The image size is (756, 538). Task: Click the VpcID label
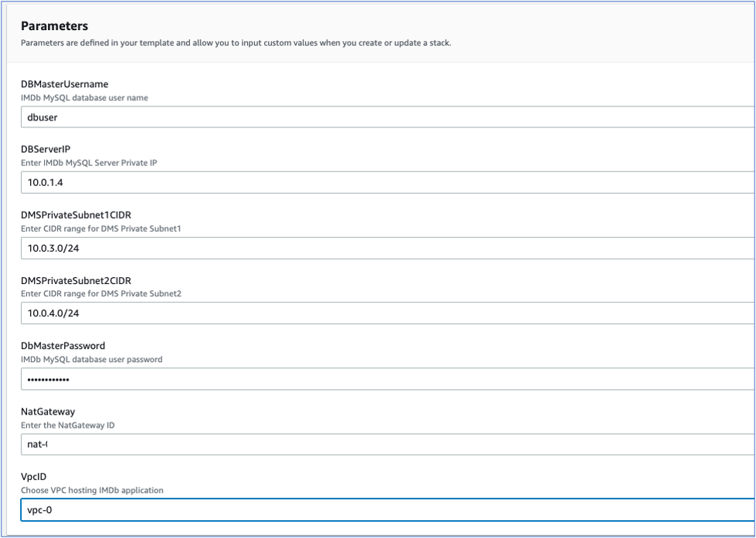36,476
